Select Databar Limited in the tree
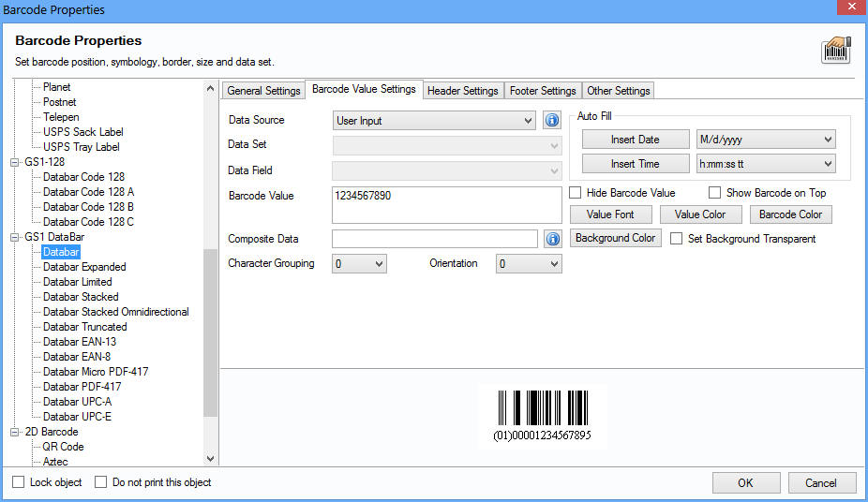 pyautogui.click(x=78, y=282)
